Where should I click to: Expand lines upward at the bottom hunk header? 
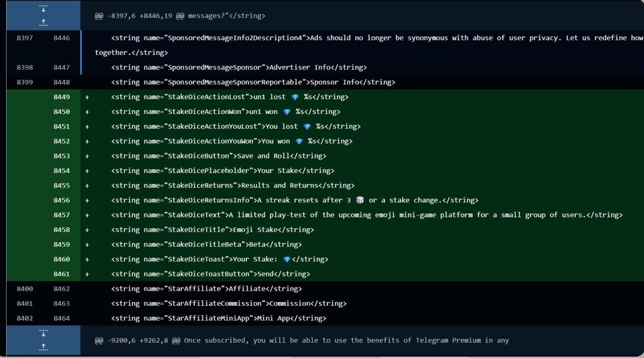[x=43, y=346]
